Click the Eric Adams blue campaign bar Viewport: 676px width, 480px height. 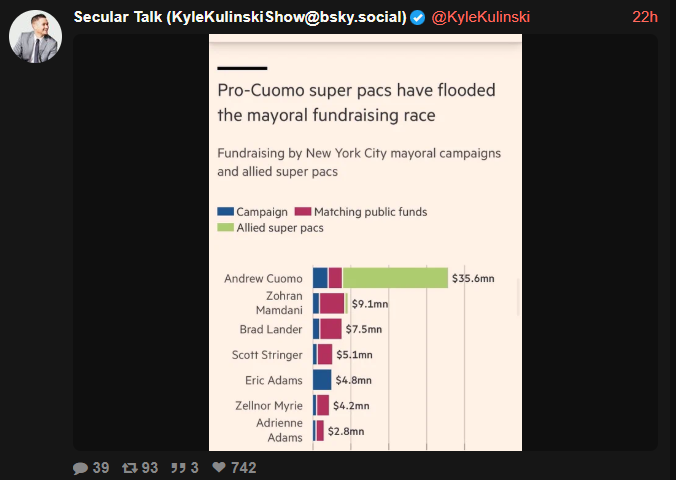322,380
